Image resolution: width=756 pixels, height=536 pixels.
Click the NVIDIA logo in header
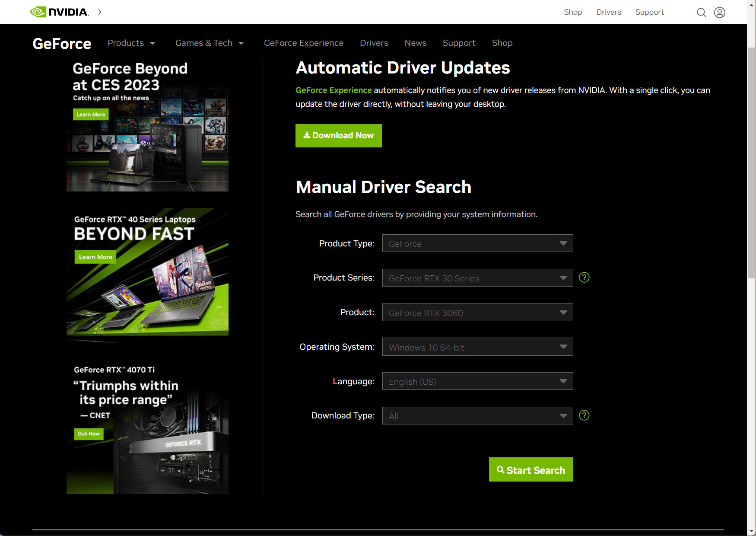pyautogui.click(x=59, y=12)
